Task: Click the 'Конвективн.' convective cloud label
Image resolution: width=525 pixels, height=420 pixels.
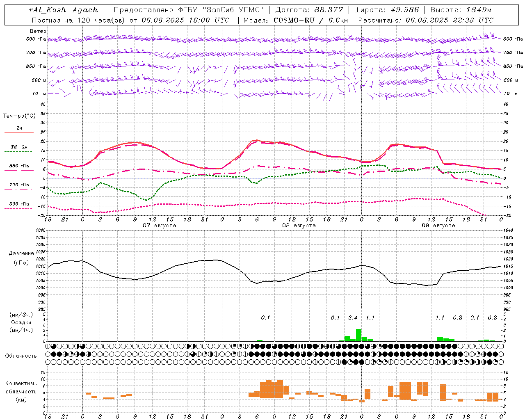Action: coord(21,383)
